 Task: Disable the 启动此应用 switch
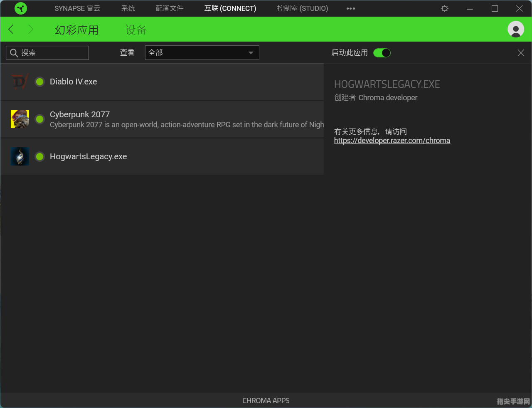[x=382, y=53]
